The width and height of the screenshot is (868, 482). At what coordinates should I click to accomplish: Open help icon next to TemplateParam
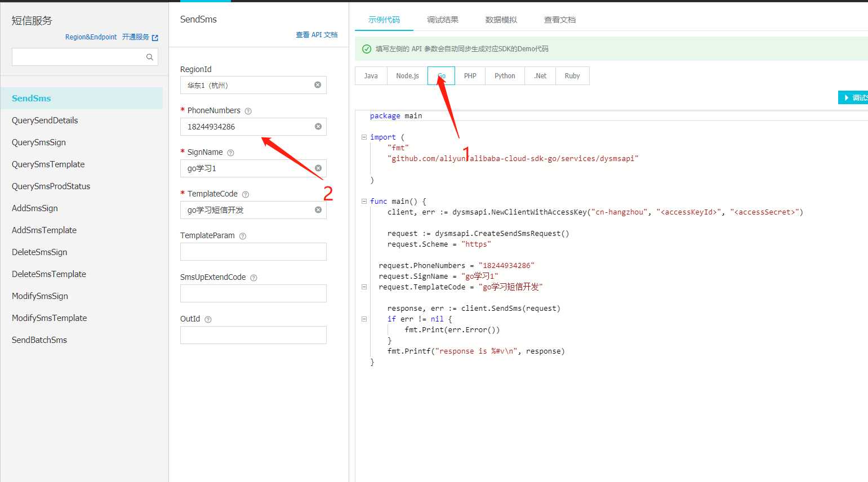(x=243, y=236)
